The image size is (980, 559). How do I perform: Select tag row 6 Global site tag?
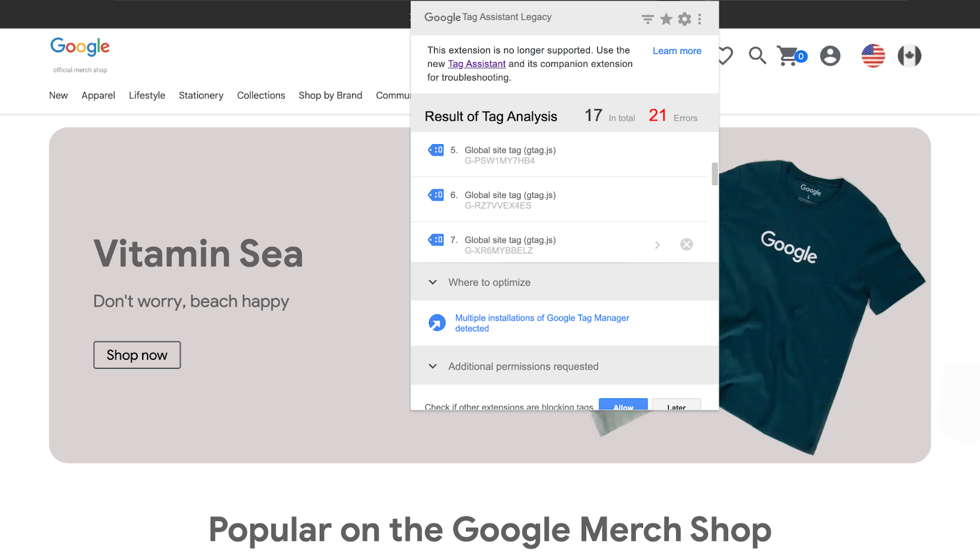point(559,200)
